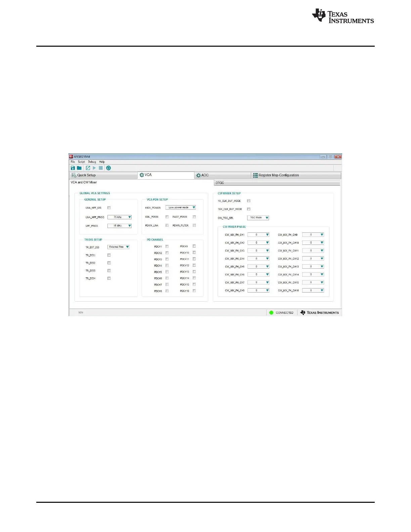Viewport: 411px width, 532px height.
Task: Check the TR_DIS1 checkbox
Action: (x=109, y=255)
